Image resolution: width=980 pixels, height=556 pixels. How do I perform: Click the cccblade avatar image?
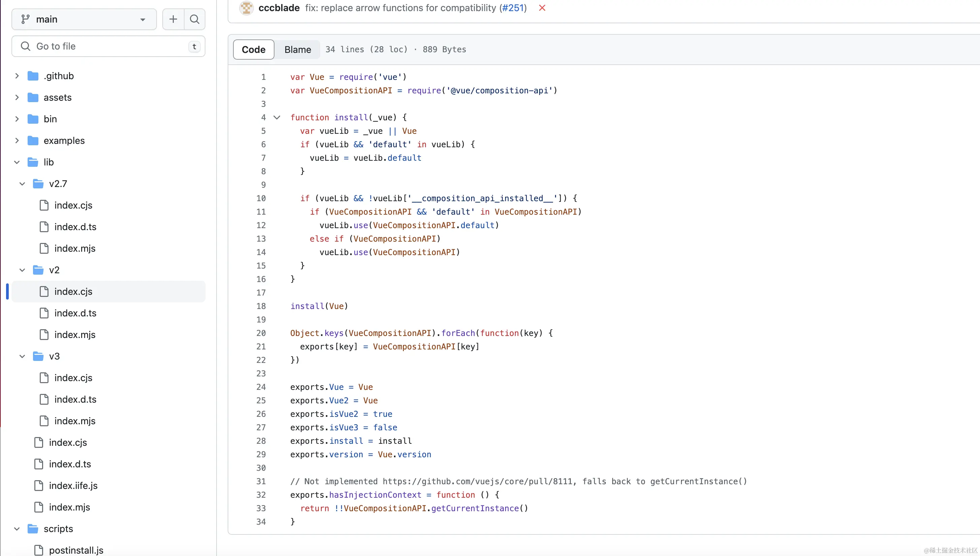(246, 8)
